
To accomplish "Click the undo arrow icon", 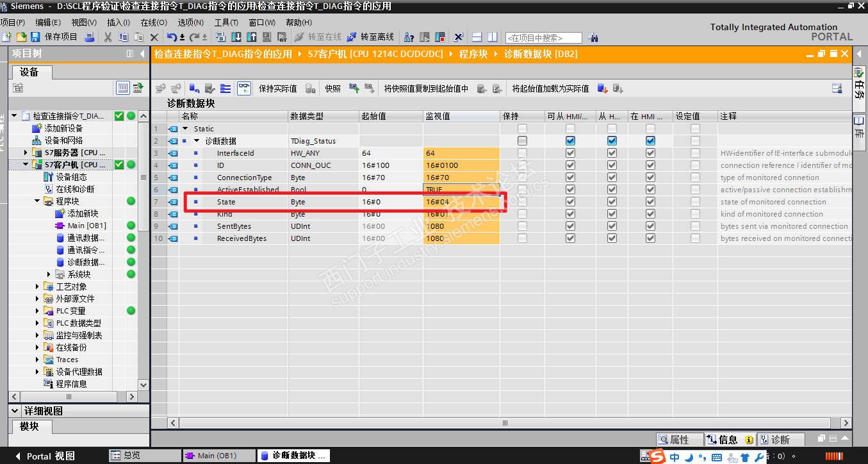I will (171, 37).
